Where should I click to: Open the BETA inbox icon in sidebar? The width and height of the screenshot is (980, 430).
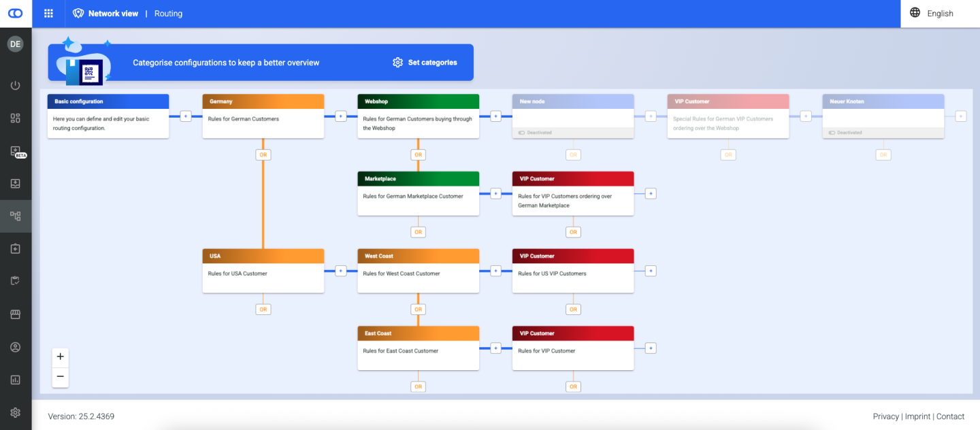point(16,151)
